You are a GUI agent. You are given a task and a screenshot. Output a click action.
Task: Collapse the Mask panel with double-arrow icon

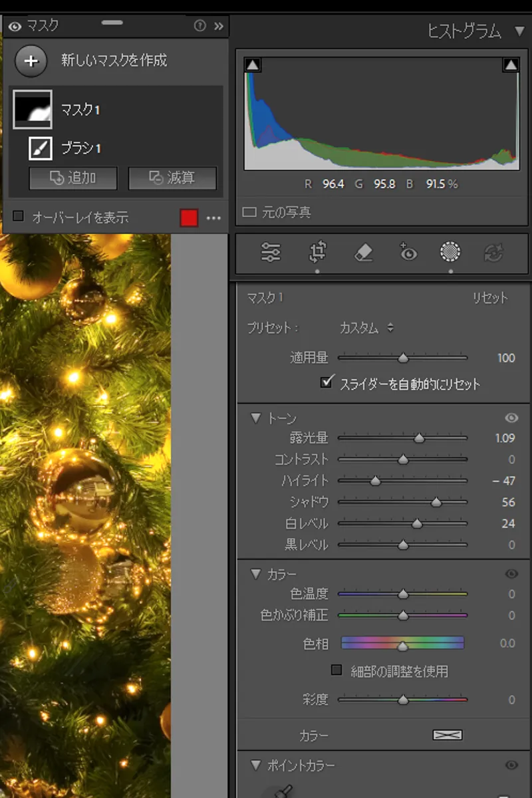(x=218, y=27)
